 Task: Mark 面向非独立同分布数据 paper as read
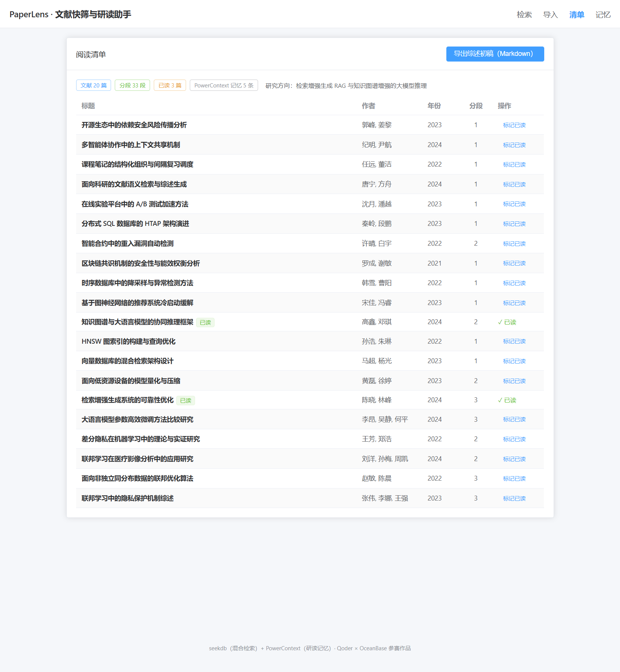[x=514, y=478]
